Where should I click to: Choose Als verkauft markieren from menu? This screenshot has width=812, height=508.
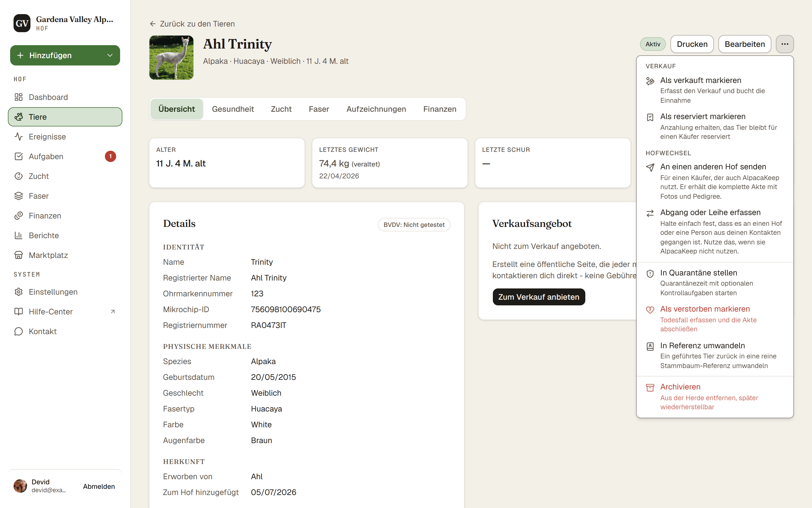(x=715, y=90)
